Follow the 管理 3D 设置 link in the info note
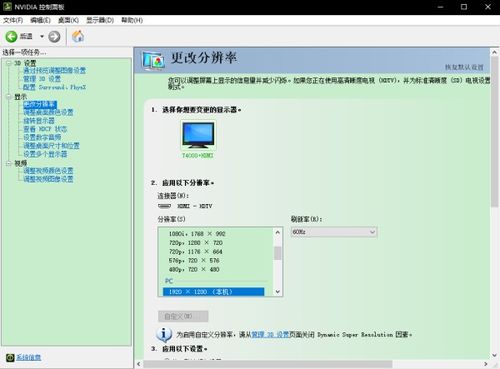Screen dimensions: 500x369 [x=270, y=334]
